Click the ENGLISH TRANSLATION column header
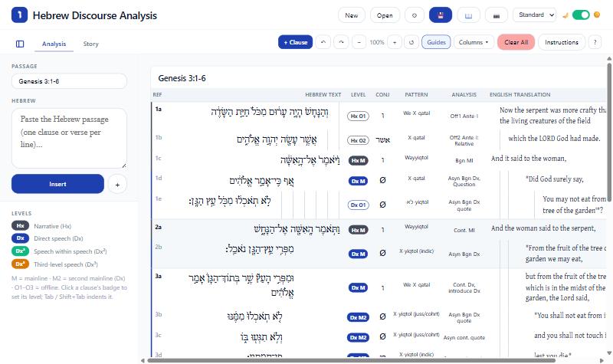Image resolution: width=613 pixels, height=364 pixels. 520,94
